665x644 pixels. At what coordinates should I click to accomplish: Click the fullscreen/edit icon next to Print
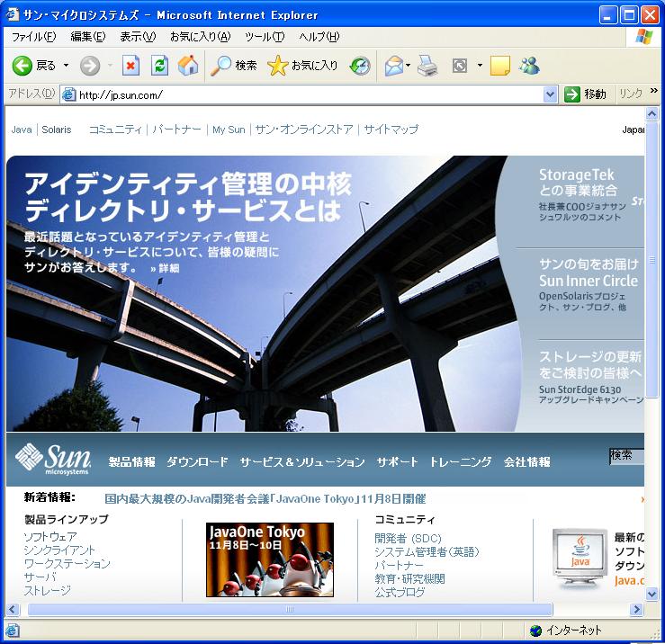pyautogui.click(x=460, y=66)
